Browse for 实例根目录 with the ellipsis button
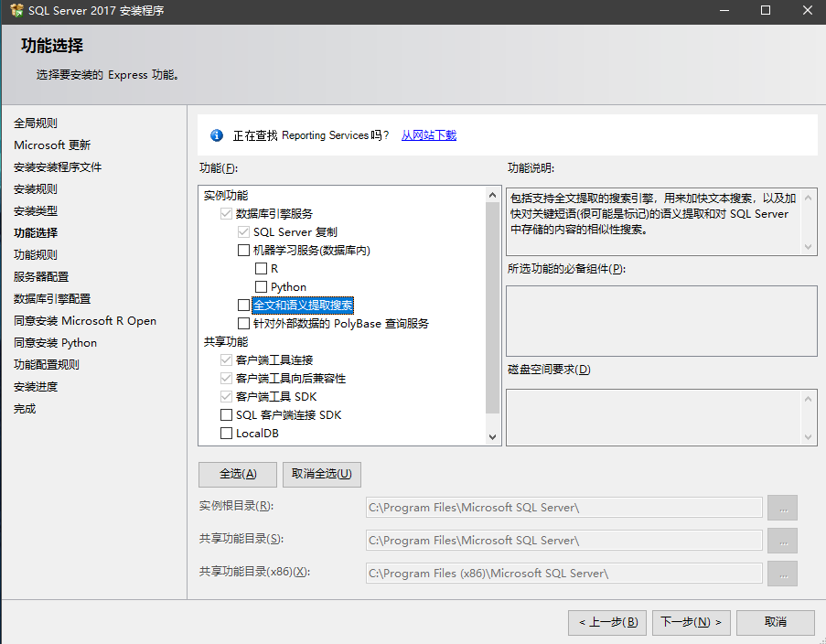 pyautogui.click(x=783, y=508)
